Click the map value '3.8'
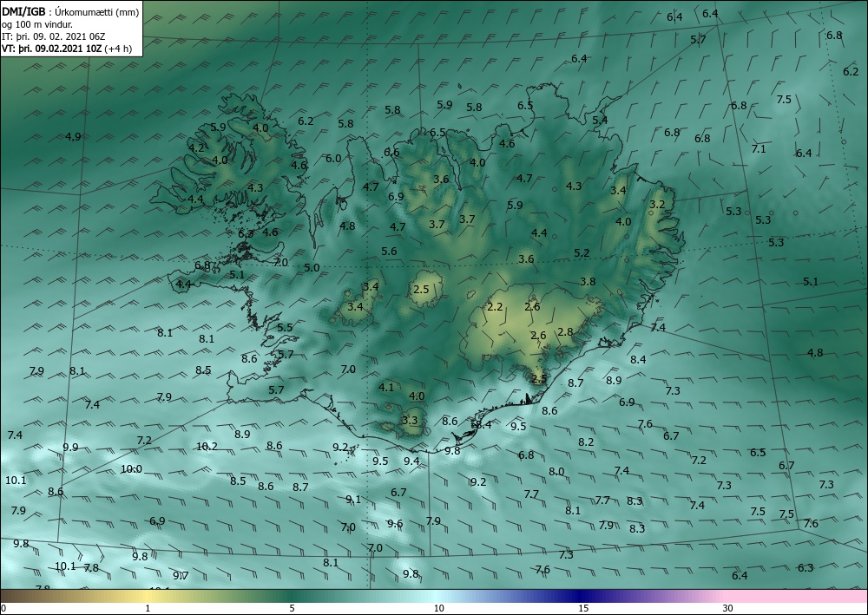 click(588, 282)
